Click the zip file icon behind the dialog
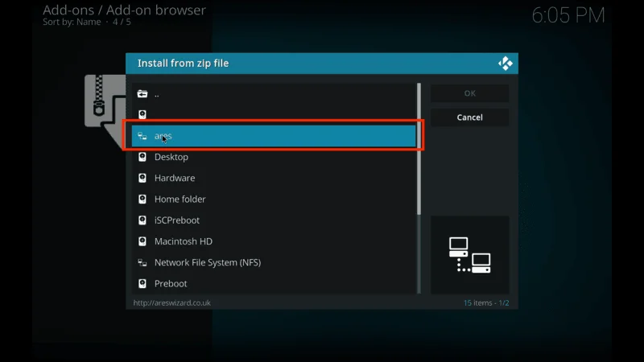Viewport: 644px width, 362px height. (103, 101)
